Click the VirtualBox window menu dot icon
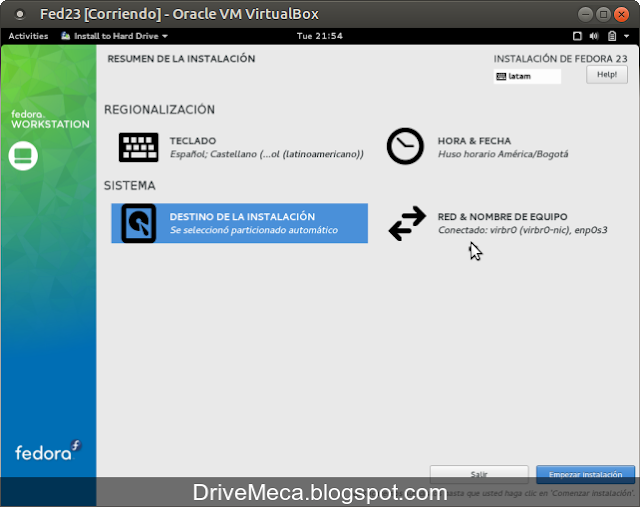Screen dimensions: 640x507 20,14
